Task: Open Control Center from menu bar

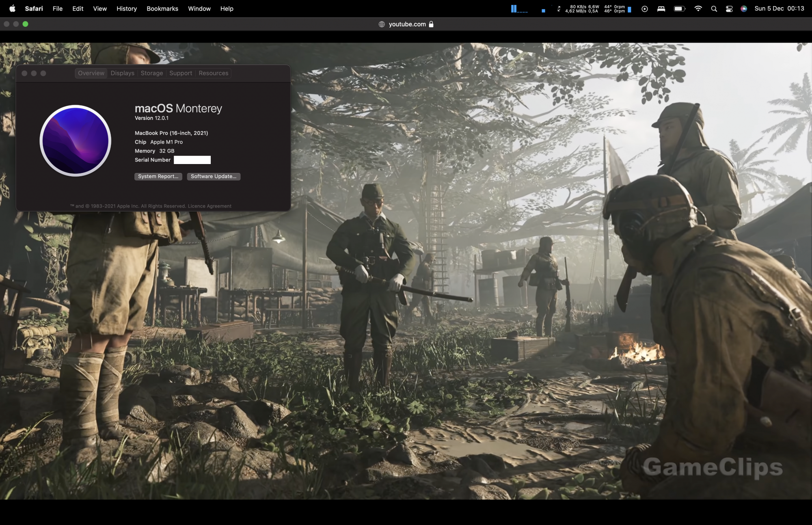Action: (729, 9)
